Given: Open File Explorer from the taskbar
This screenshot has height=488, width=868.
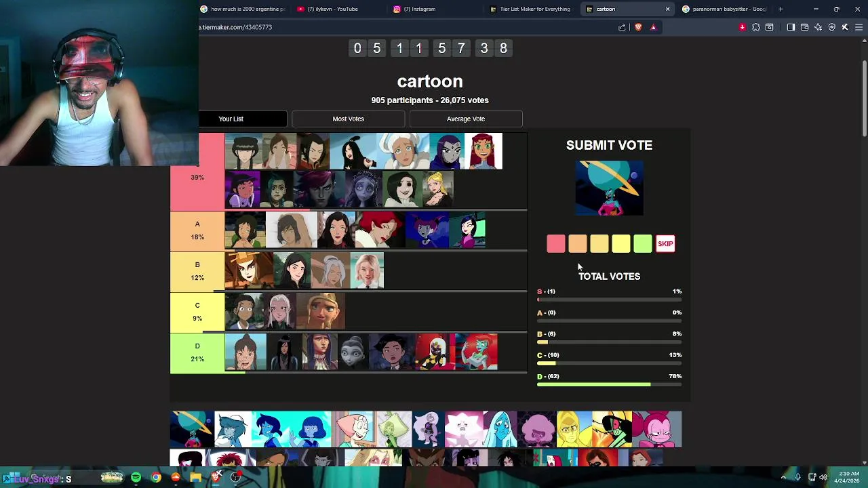Looking at the screenshot, I should [x=195, y=478].
